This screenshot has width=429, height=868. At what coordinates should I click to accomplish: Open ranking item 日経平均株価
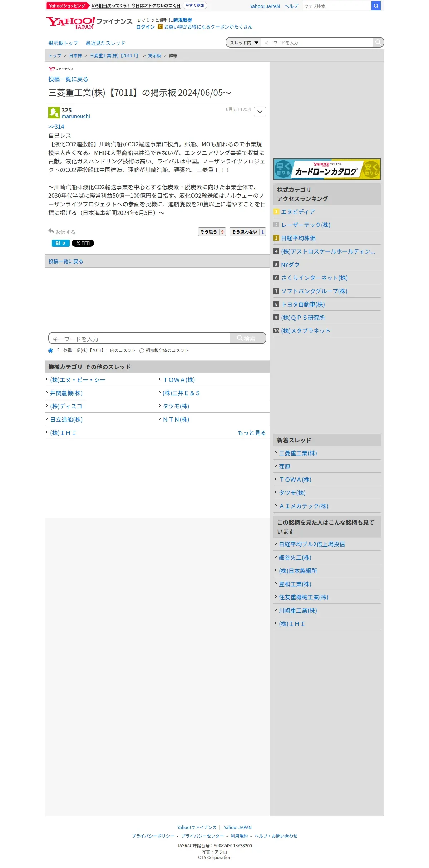[x=298, y=238]
